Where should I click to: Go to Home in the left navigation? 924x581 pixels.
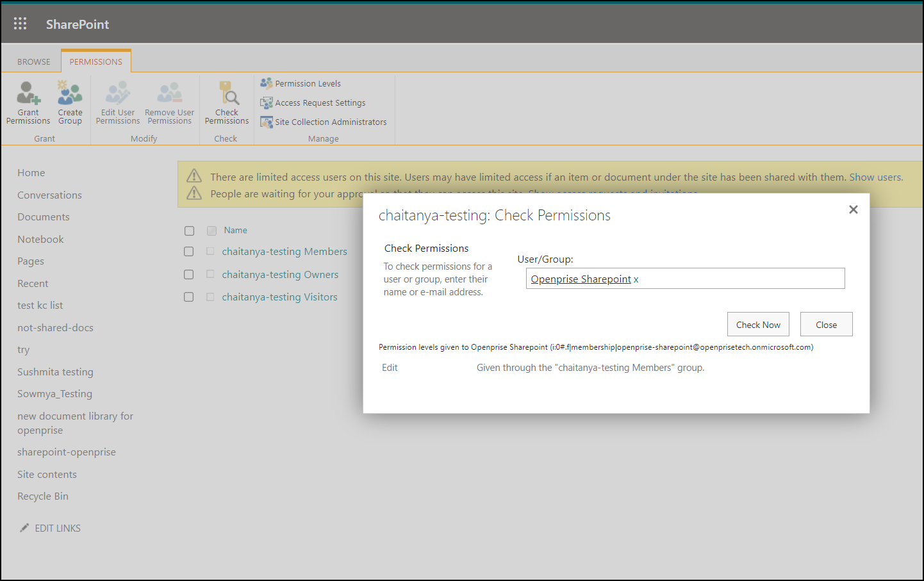click(x=31, y=173)
